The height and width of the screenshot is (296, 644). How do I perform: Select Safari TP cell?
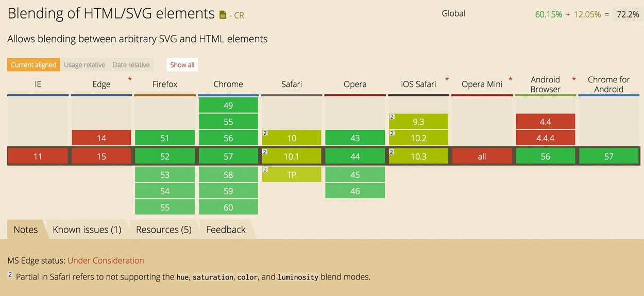(292, 175)
